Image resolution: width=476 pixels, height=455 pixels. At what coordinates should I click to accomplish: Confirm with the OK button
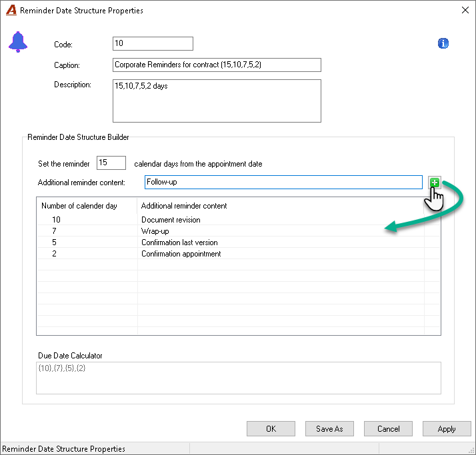coord(271,428)
